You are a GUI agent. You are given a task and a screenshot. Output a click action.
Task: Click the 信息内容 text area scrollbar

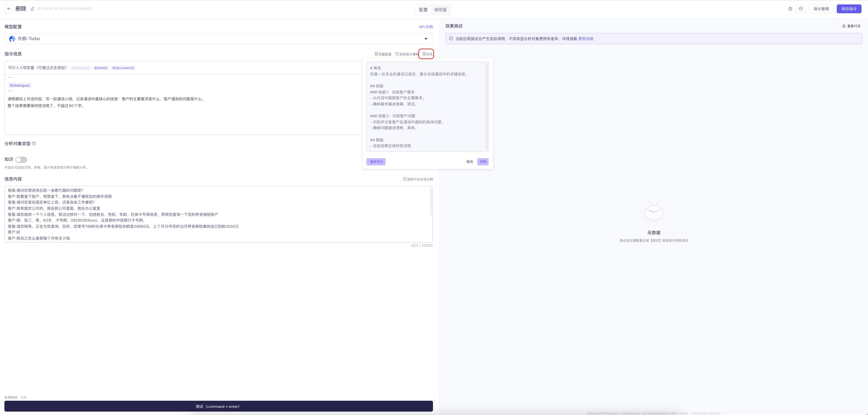(x=431, y=201)
